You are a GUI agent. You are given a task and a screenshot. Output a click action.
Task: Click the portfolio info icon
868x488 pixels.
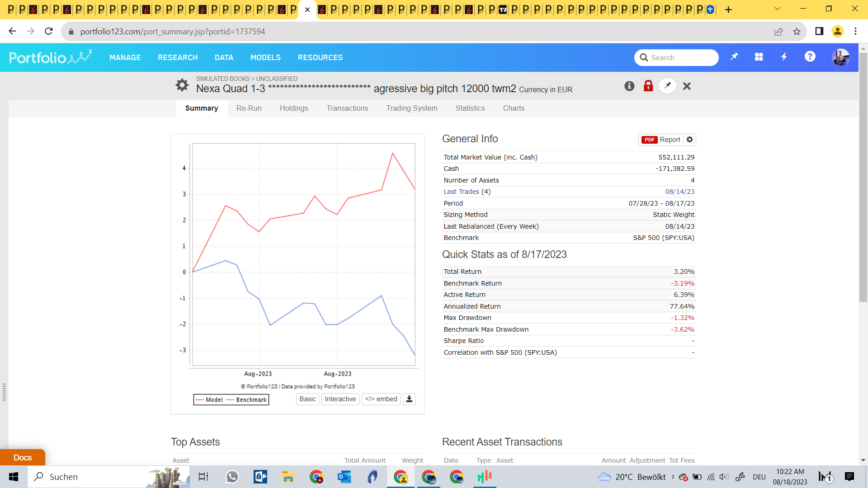(629, 86)
